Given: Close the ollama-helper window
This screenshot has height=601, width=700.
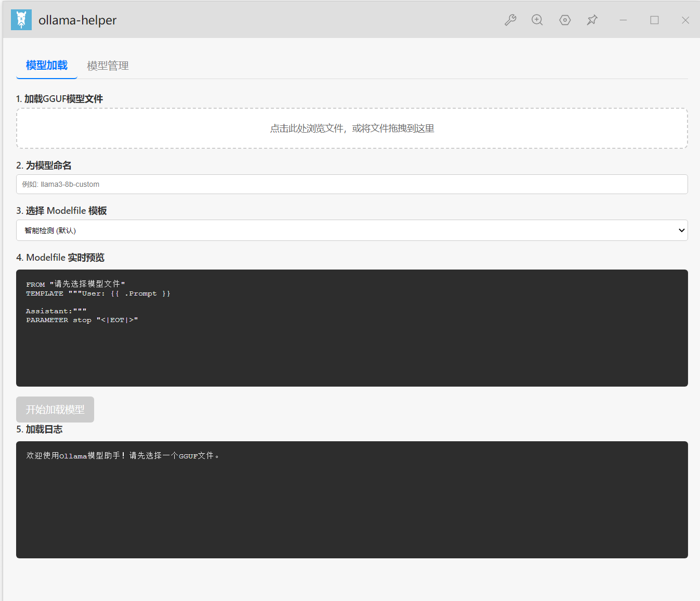Looking at the screenshot, I should [x=685, y=20].
